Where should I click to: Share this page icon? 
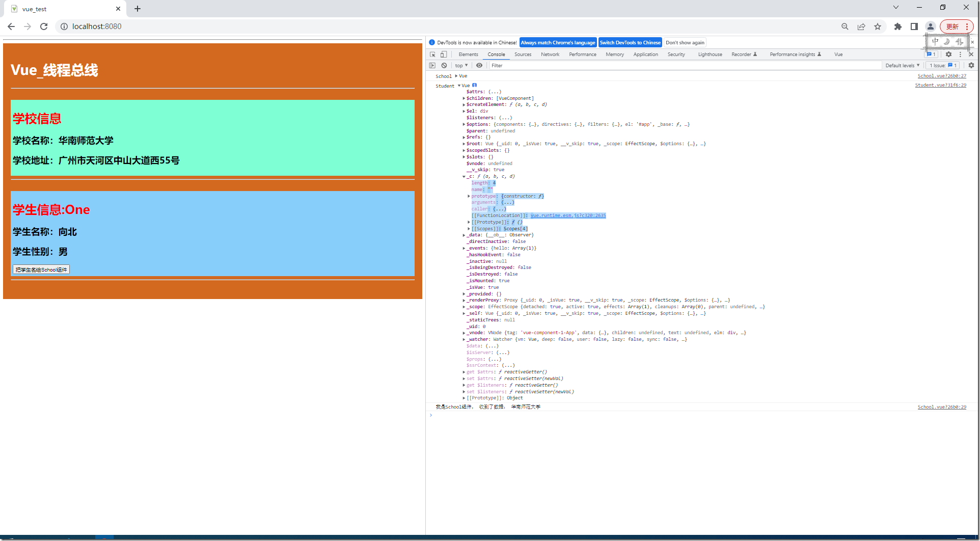point(861,26)
